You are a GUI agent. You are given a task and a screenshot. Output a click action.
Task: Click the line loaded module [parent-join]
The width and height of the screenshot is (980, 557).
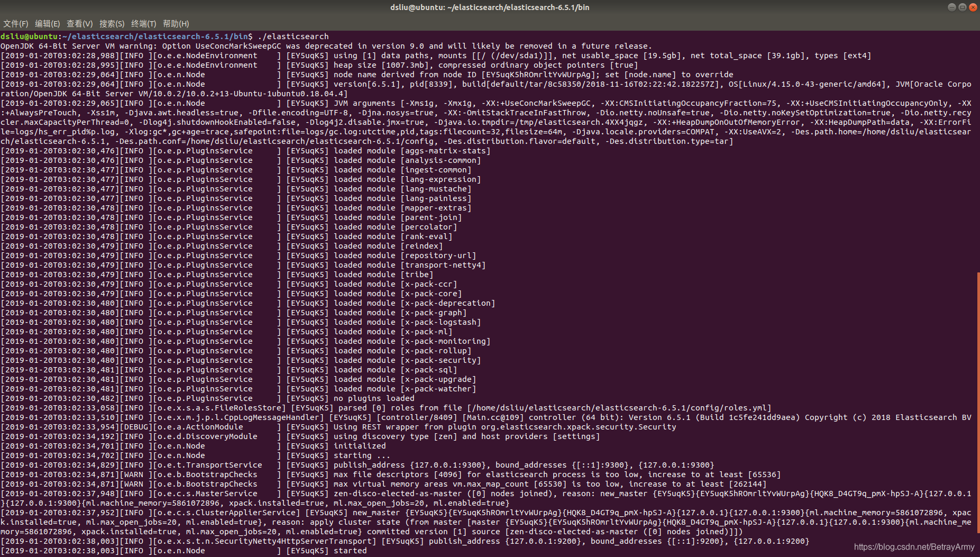(x=232, y=217)
